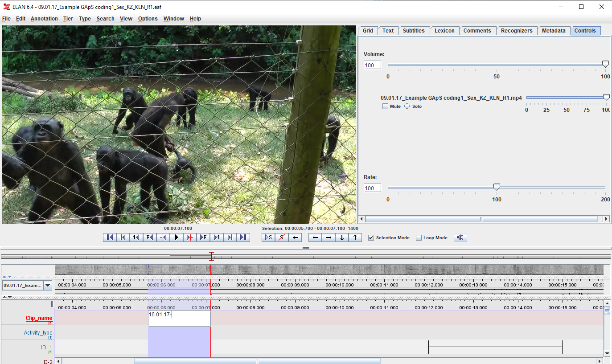Go to previous scroll view
The height and width of the screenshot is (364, 612).
(123, 237)
